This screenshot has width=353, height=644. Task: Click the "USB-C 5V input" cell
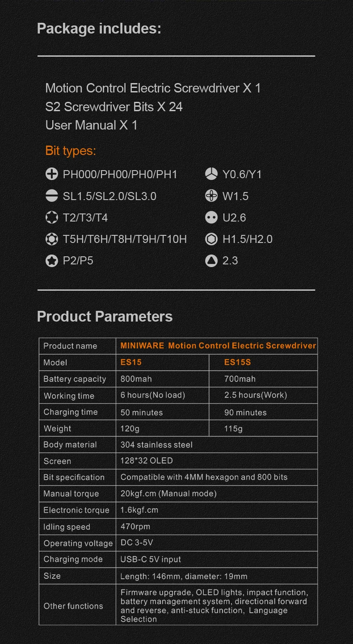[151, 559]
